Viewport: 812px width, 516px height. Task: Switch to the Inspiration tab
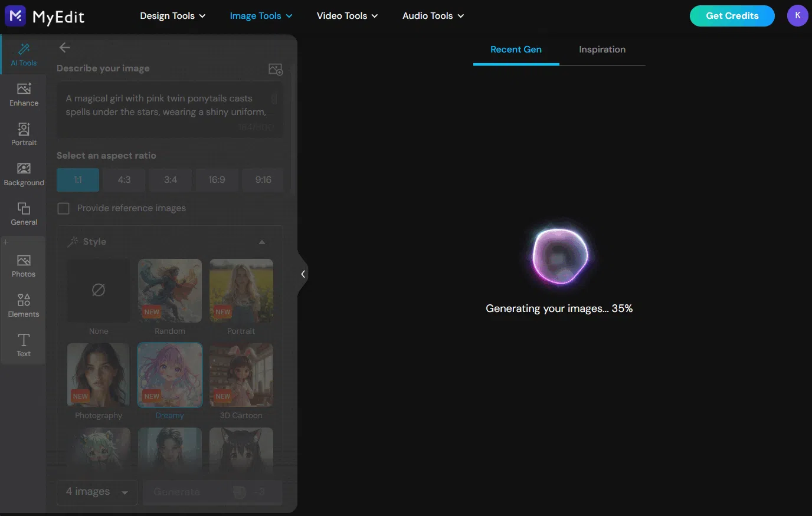(x=602, y=50)
